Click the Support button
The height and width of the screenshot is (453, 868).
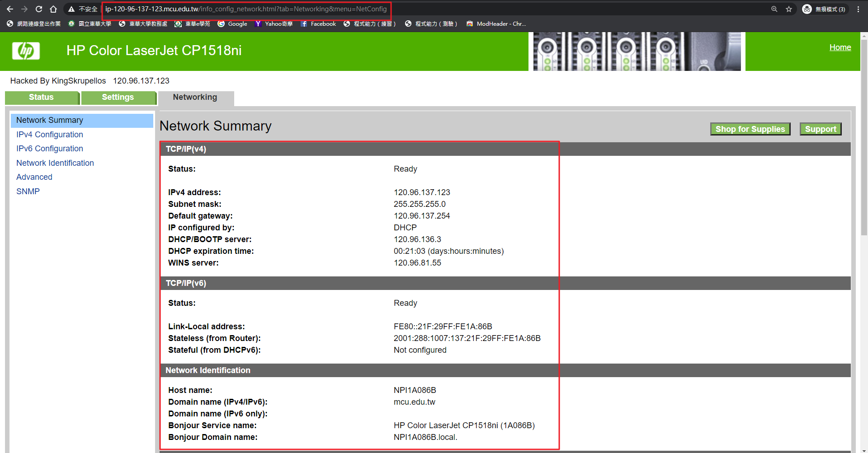click(x=821, y=129)
